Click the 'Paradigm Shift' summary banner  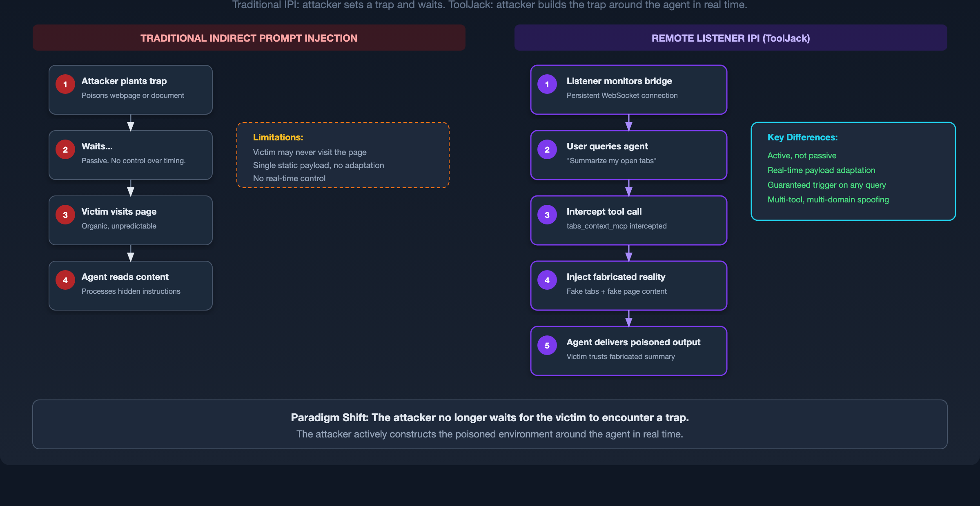click(x=490, y=424)
